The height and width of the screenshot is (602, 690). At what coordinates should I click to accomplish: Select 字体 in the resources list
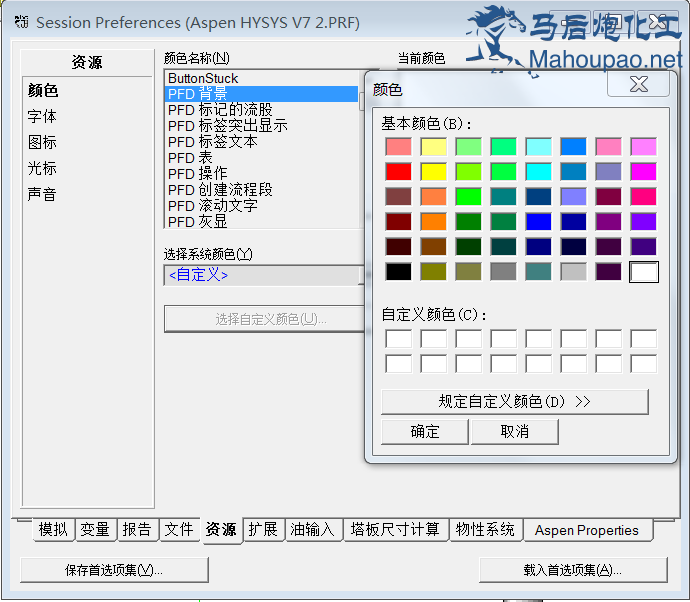coord(42,116)
